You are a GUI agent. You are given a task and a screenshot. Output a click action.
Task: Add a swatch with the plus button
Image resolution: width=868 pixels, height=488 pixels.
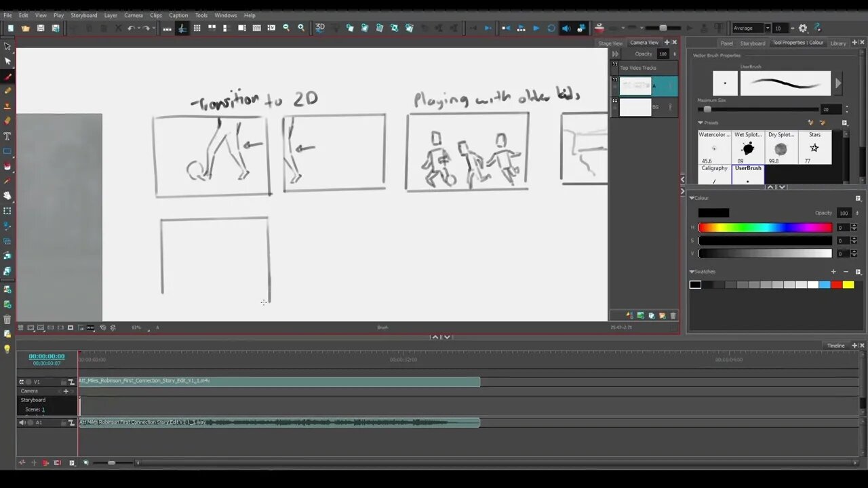[x=833, y=272]
